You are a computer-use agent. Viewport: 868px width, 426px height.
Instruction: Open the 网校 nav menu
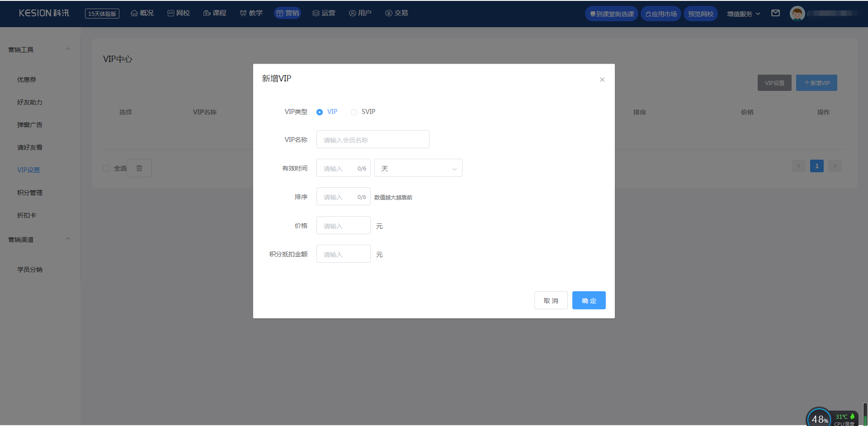pyautogui.click(x=179, y=13)
